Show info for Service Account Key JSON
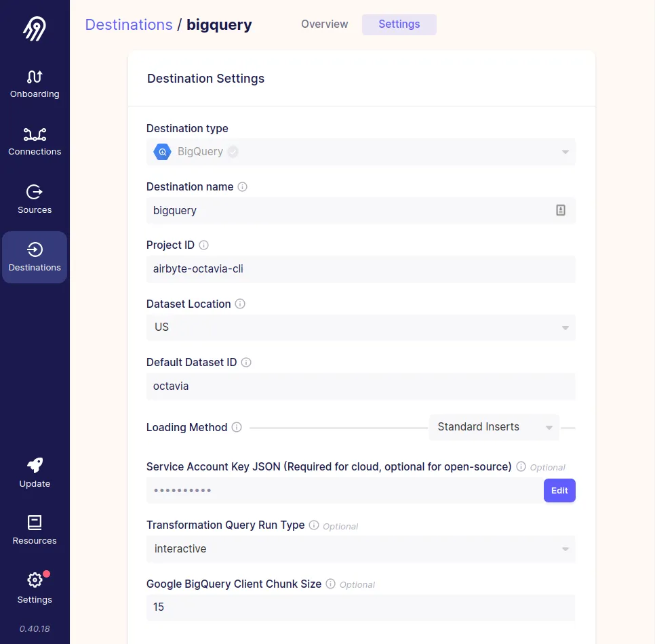 (521, 466)
